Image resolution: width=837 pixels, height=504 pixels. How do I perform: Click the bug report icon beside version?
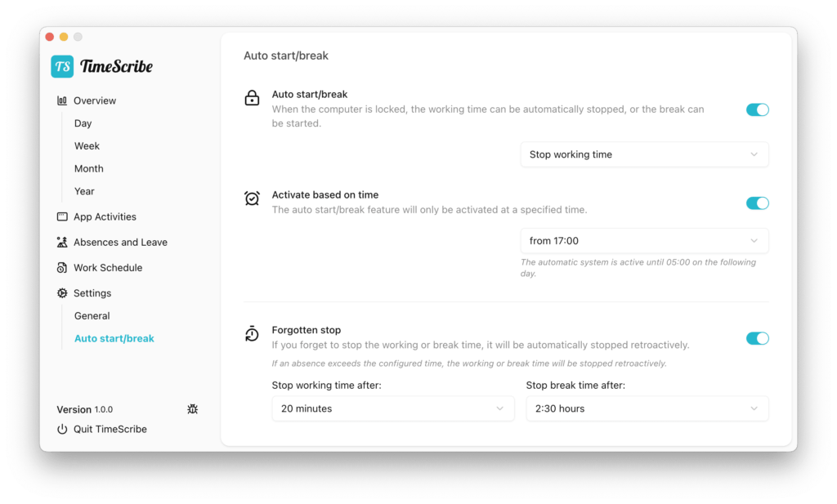[x=192, y=409]
